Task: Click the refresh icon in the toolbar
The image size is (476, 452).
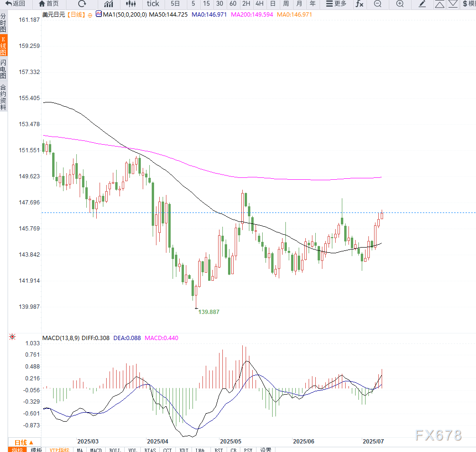Action: pyautogui.click(x=82, y=4)
